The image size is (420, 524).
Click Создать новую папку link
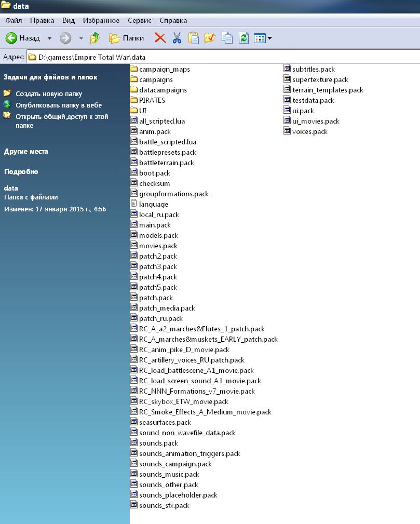pyautogui.click(x=49, y=94)
